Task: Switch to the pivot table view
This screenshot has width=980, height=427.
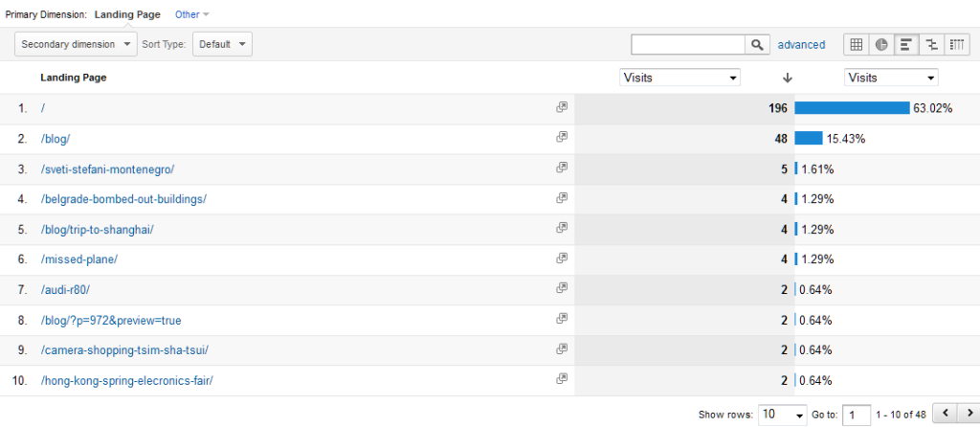Action: tap(956, 44)
